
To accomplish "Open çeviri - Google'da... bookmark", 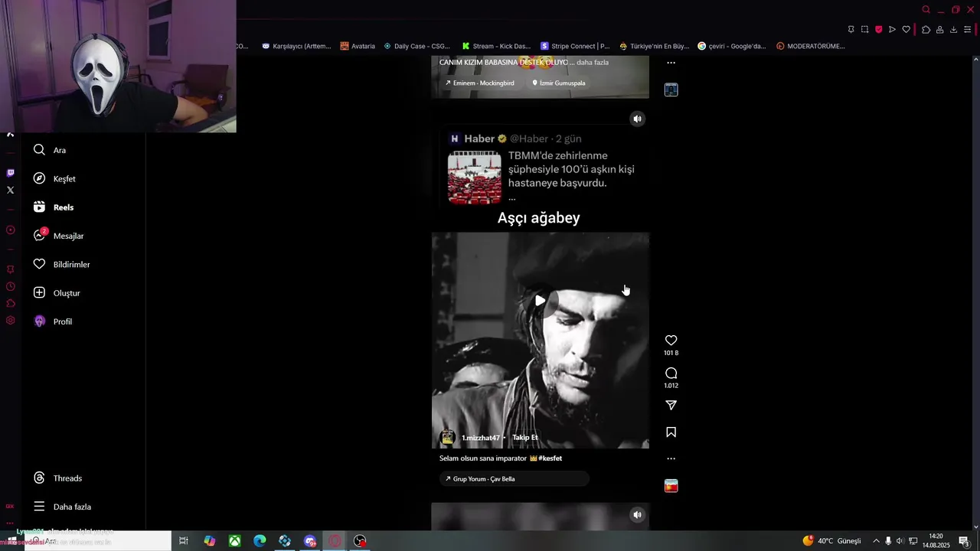I will [x=732, y=46].
